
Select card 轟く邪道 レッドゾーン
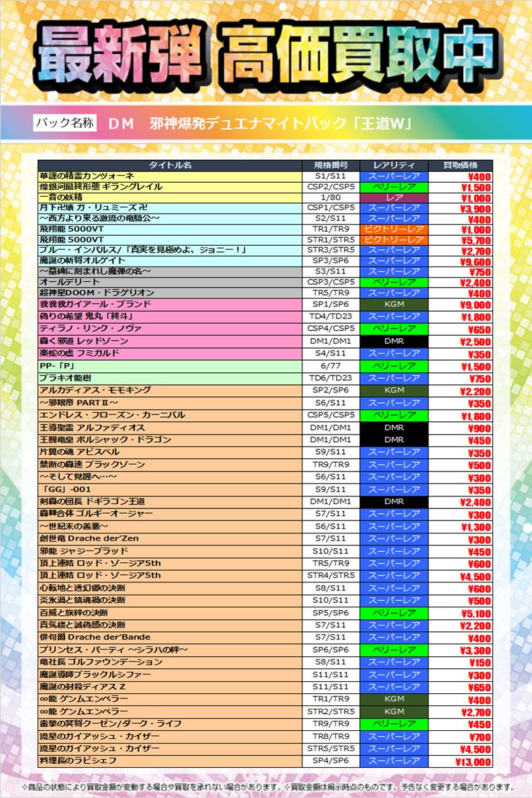coord(84,341)
